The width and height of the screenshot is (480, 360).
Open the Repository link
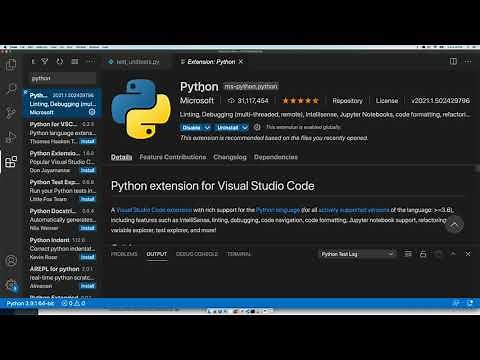[347, 100]
